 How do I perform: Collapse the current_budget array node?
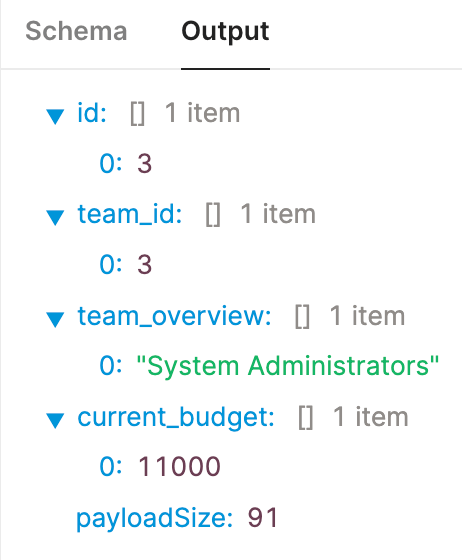pos(55,420)
